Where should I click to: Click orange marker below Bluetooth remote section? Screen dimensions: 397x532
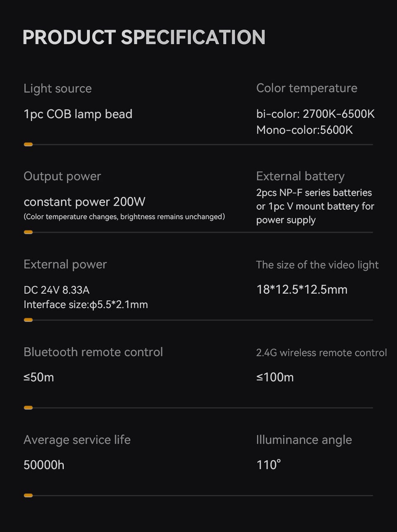[x=28, y=408]
